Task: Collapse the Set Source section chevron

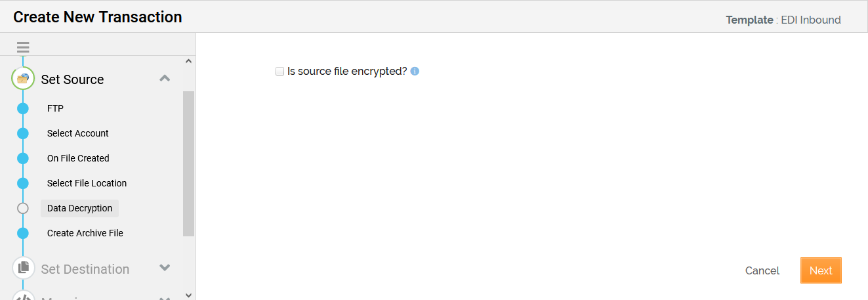Action: (x=165, y=78)
